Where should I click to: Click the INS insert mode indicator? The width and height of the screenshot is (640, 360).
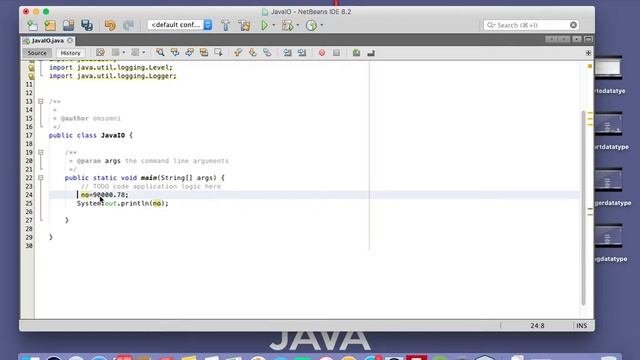tap(582, 325)
